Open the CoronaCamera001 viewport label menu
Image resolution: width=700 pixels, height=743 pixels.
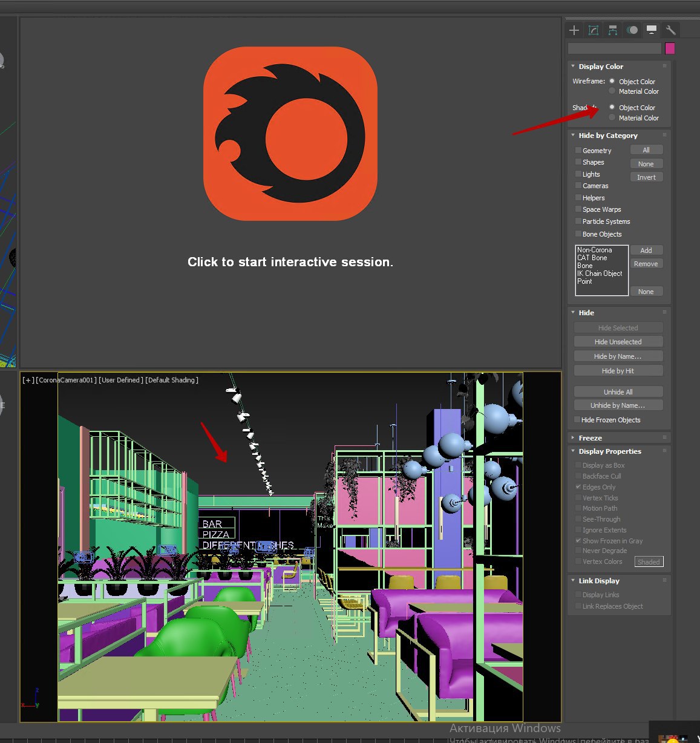pos(66,380)
